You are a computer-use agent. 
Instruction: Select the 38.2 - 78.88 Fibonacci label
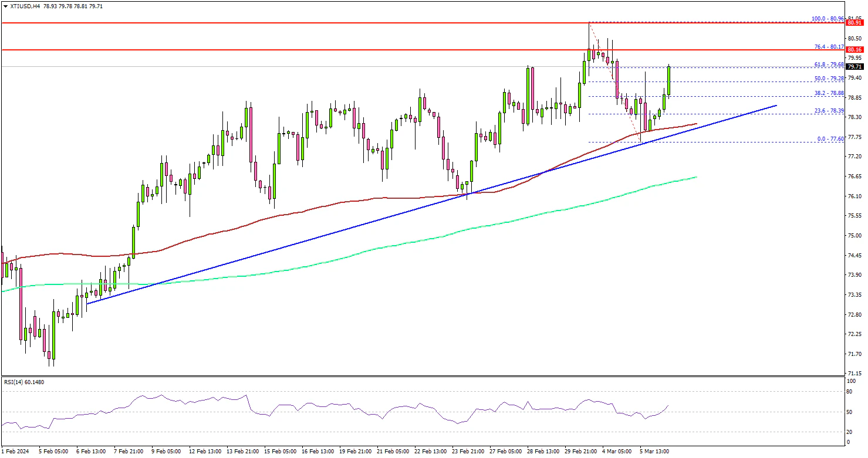[x=829, y=93]
